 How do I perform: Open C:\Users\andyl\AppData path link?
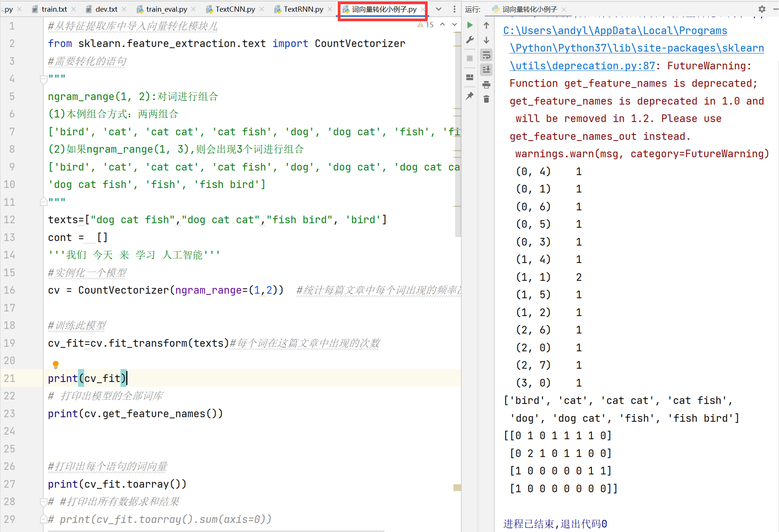tap(615, 31)
